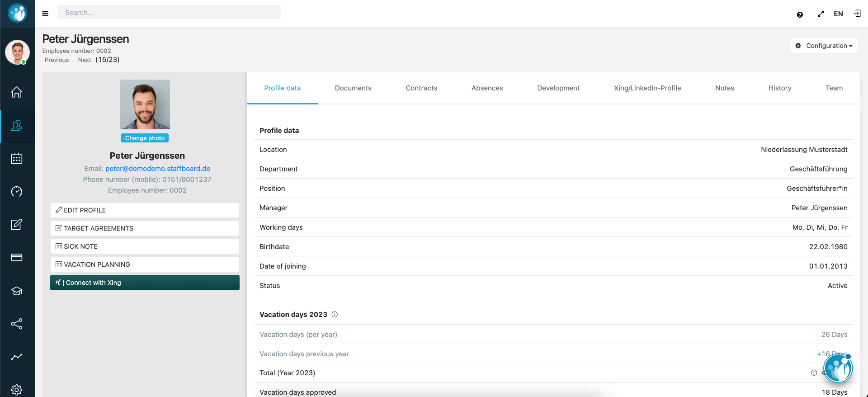Expand the Configuration dropdown
This screenshot has width=868, height=397.
pyautogui.click(x=824, y=46)
